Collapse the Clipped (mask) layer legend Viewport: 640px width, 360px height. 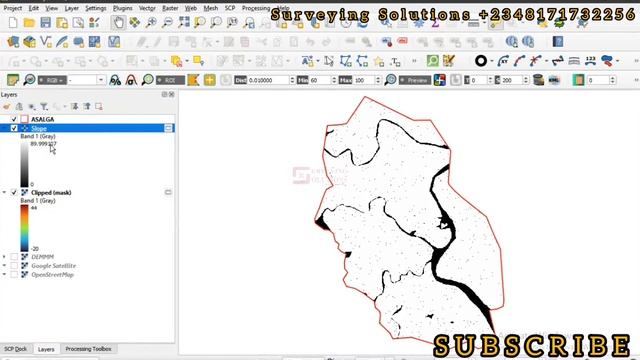pyautogui.click(x=4, y=192)
